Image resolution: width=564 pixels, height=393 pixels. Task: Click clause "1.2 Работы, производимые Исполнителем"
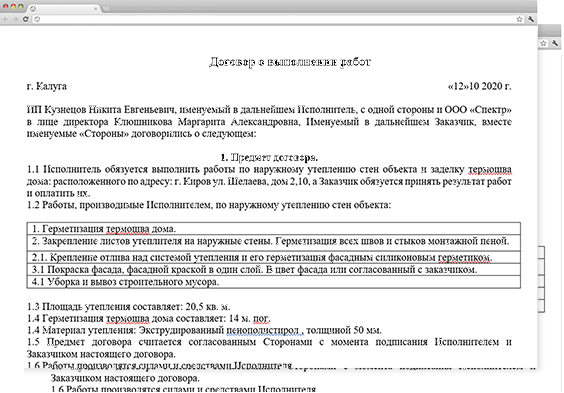coord(120,205)
